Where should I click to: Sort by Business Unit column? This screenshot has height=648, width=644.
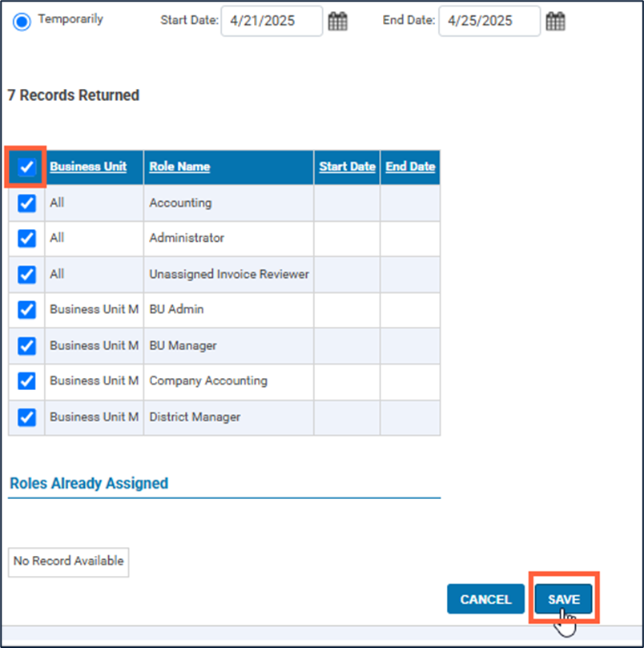pyautogui.click(x=88, y=166)
